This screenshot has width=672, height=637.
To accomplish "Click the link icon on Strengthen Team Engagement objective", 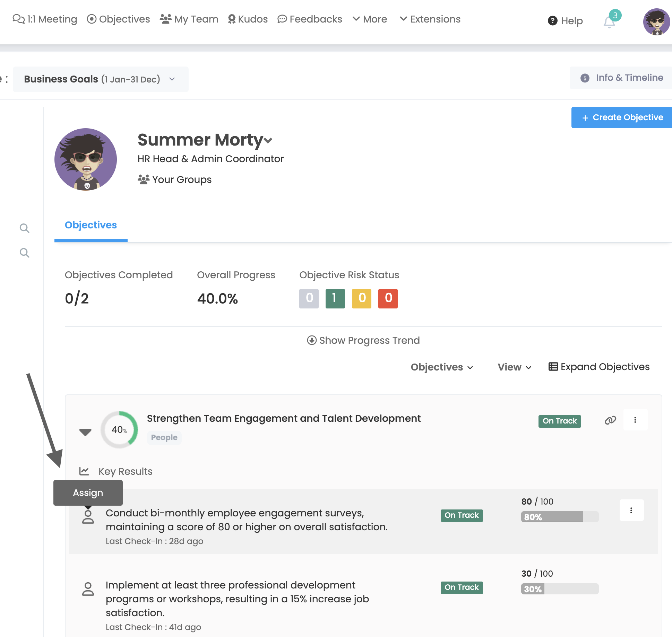I will [x=610, y=420].
